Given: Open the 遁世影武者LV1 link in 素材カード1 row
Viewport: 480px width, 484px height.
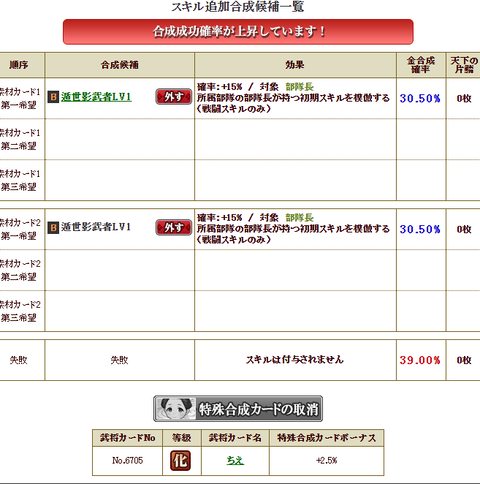Looking at the screenshot, I should tap(96, 97).
